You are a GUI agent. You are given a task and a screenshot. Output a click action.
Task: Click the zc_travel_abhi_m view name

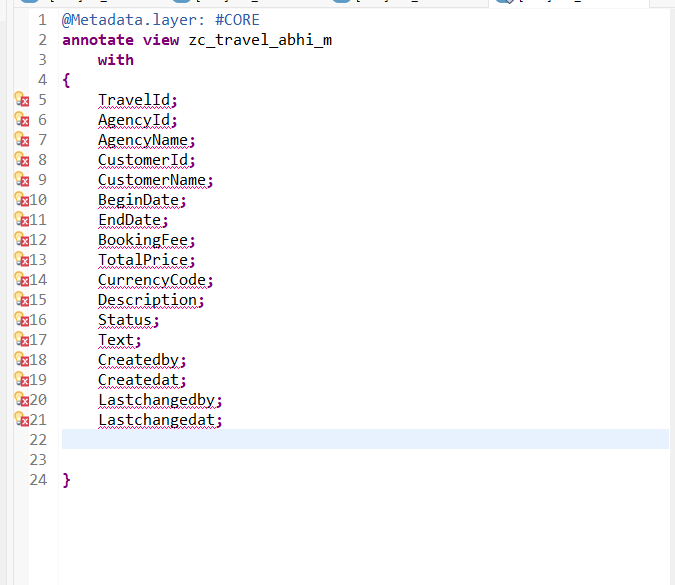(260, 40)
